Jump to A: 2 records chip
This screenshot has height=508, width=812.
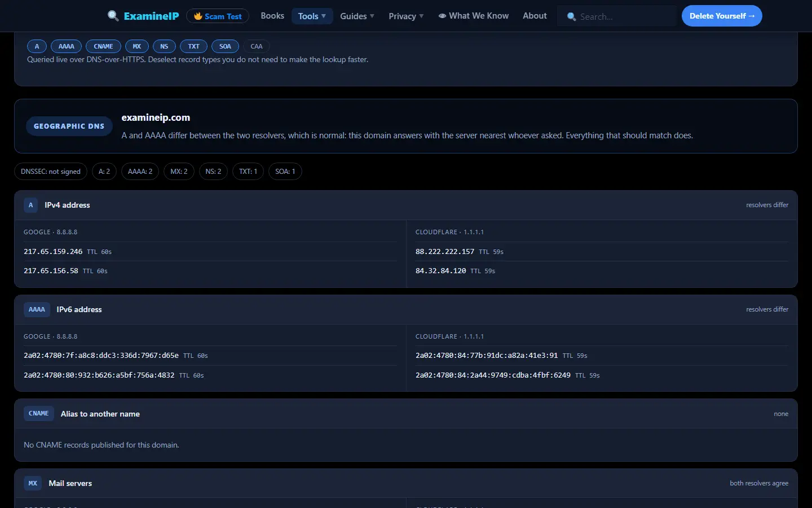(x=104, y=172)
